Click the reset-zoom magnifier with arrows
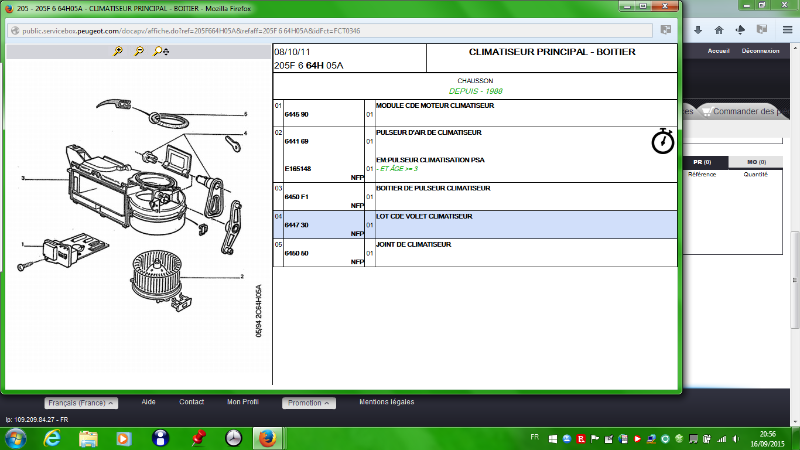The width and height of the screenshot is (800, 450). click(x=161, y=51)
